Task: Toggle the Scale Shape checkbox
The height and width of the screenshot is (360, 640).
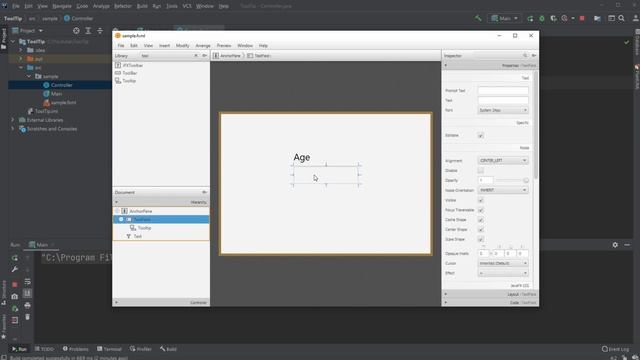Action: (x=481, y=240)
